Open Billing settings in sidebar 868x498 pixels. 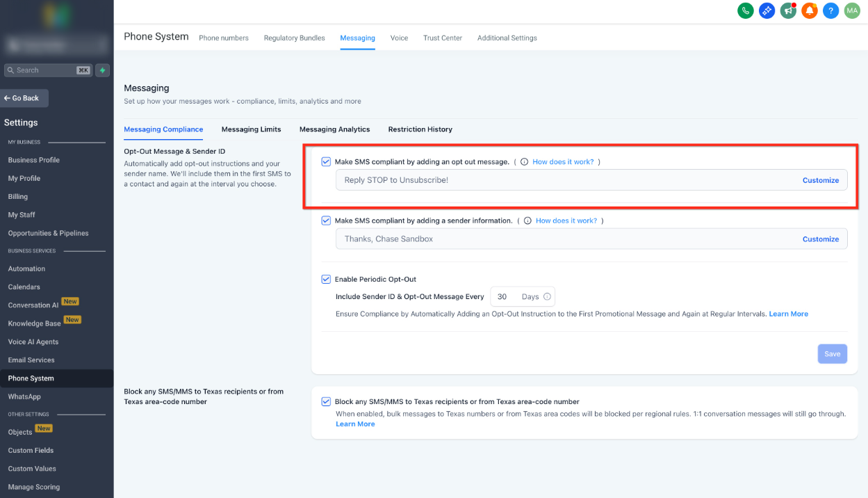(18, 197)
